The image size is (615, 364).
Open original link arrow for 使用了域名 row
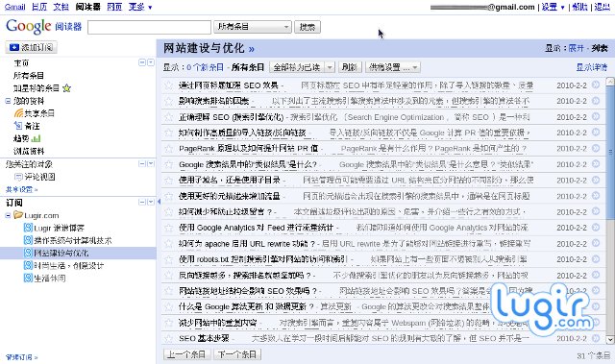point(596,180)
